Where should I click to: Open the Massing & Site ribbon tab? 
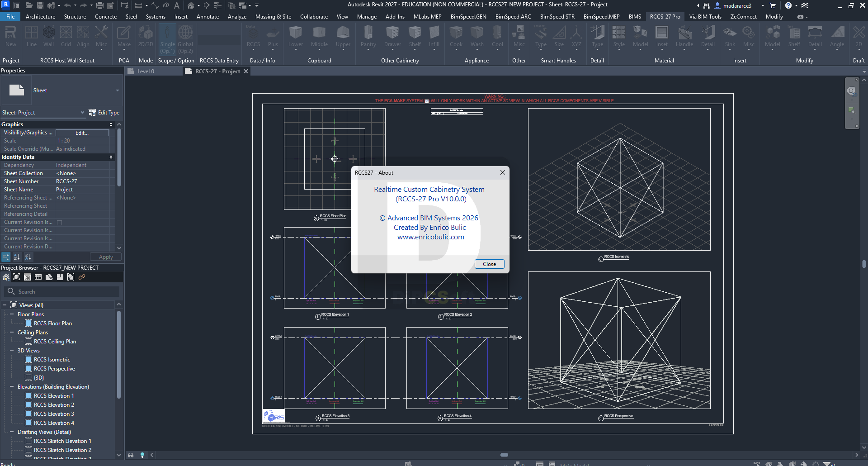(273, 17)
